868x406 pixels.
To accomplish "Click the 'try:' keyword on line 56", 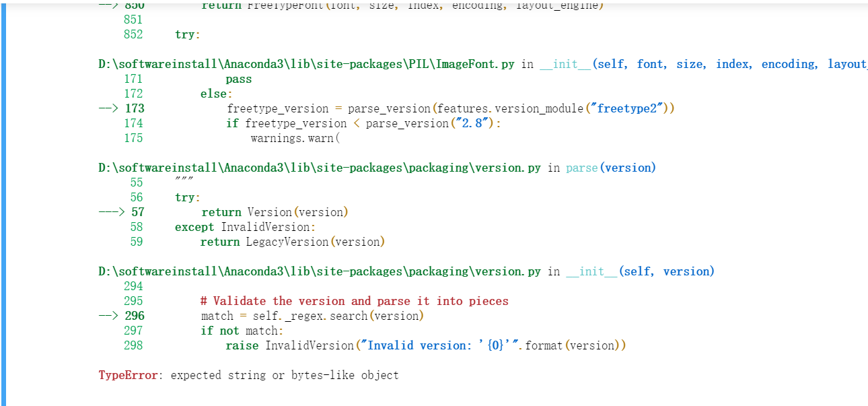I will coord(188,197).
